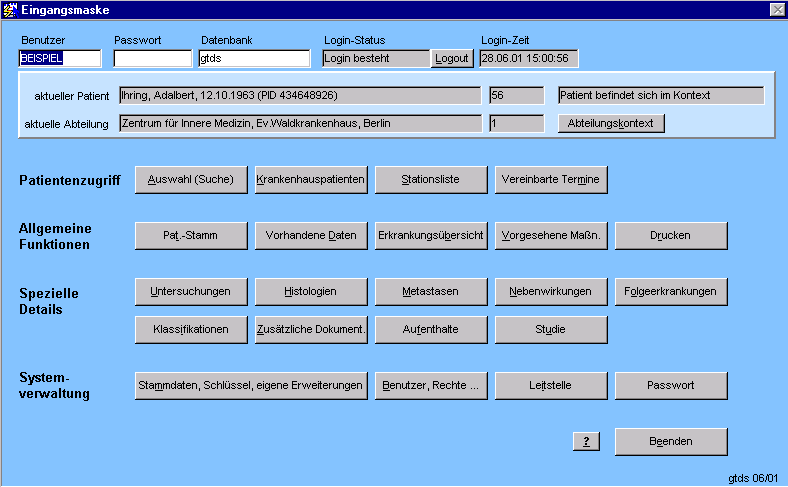Click the Datenbank field containing gtds
The height and width of the screenshot is (487, 788).
(x=254, y=59)
